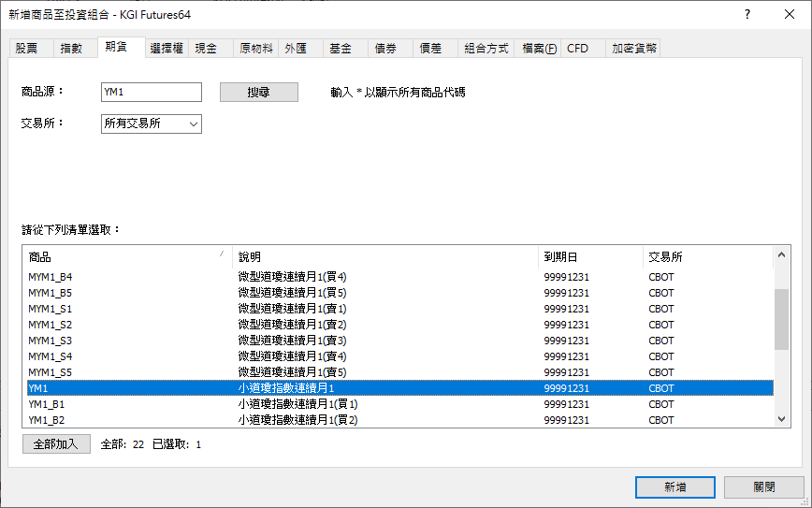Select the MYM1_B4 row
Image resolution: width=812 pixels, height=508 pixels.
tap(399, 277)
